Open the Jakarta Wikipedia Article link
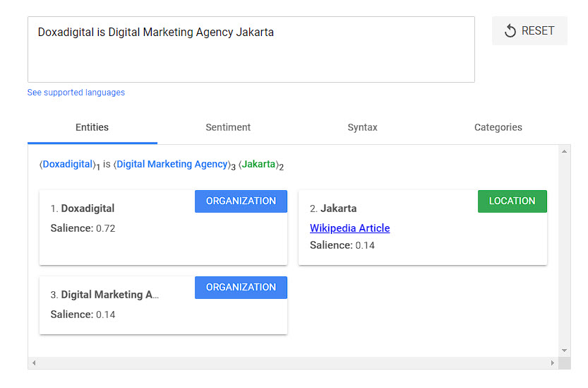This screenshot has height=388, width=588. (350, 228)
